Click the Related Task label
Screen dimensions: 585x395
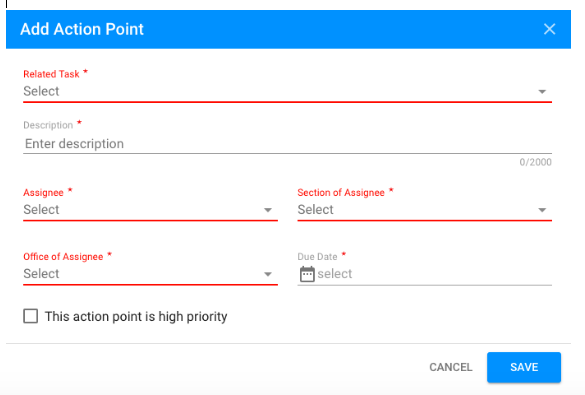51,74
